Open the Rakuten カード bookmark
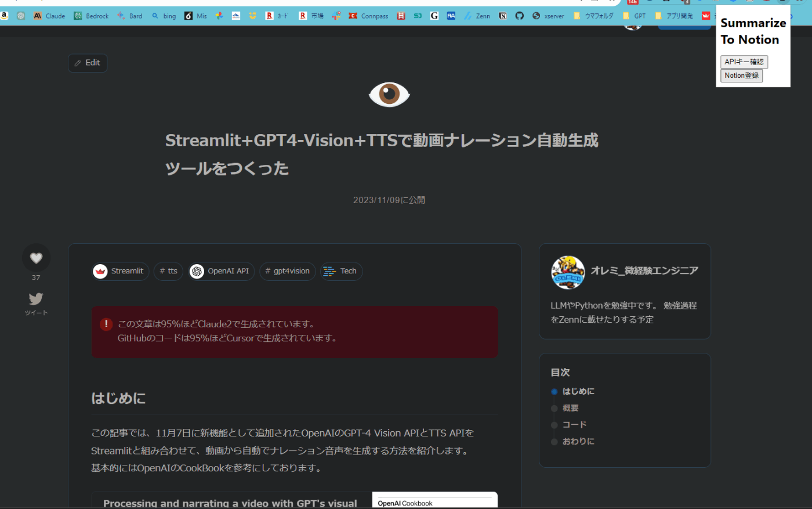 point(277,16)
